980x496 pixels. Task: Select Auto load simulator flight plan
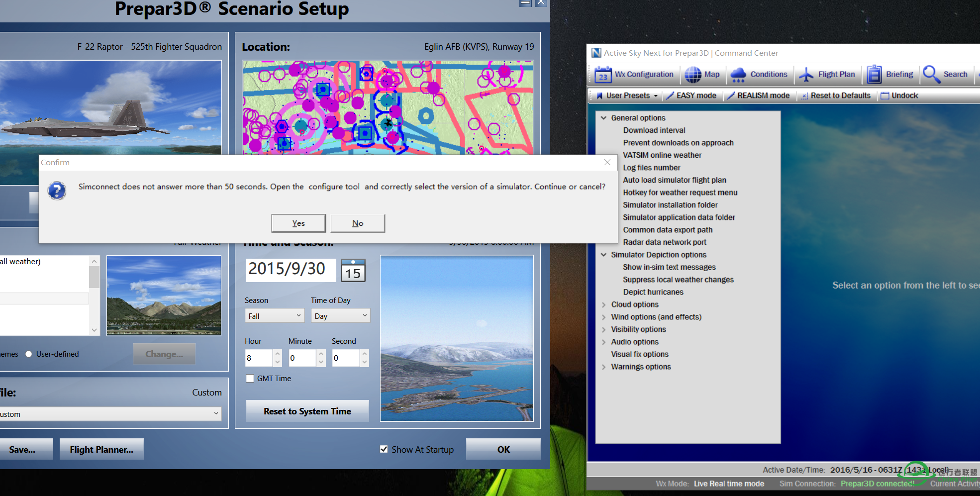[675, 180]
